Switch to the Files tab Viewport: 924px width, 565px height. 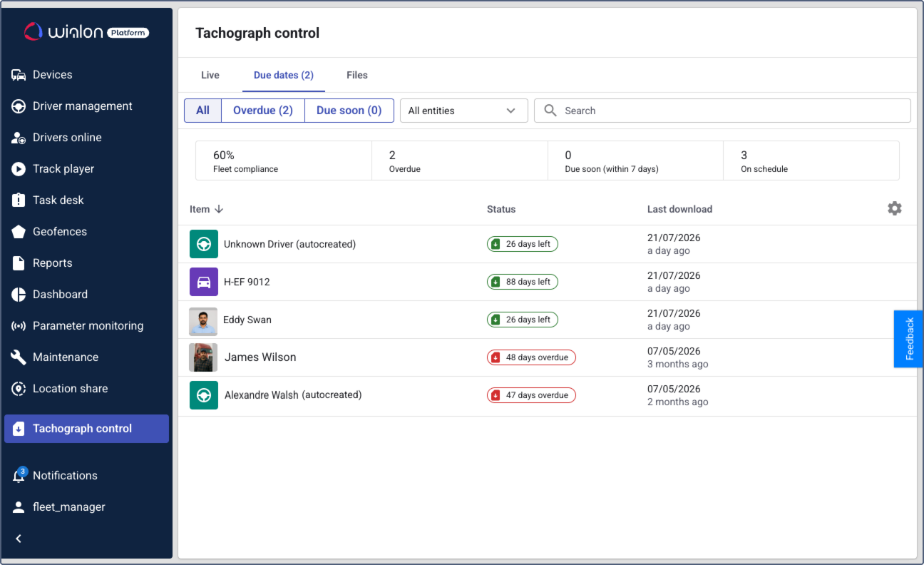tap(357, 75)
